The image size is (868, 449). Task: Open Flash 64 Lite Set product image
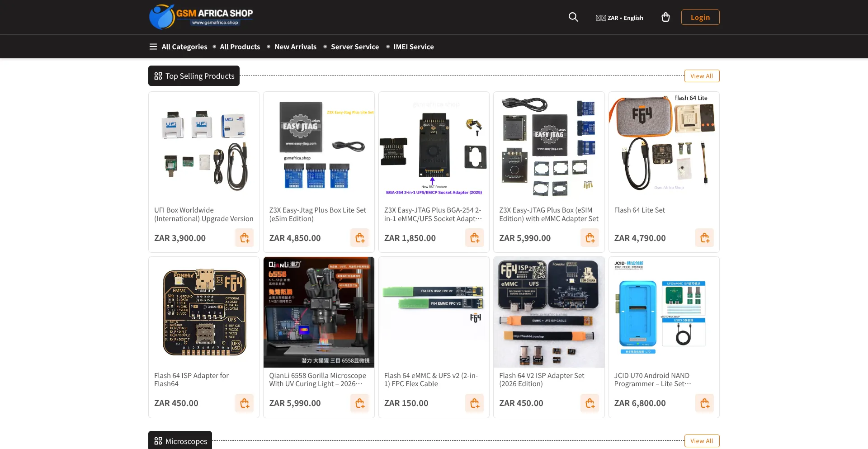tap(664, 147)
